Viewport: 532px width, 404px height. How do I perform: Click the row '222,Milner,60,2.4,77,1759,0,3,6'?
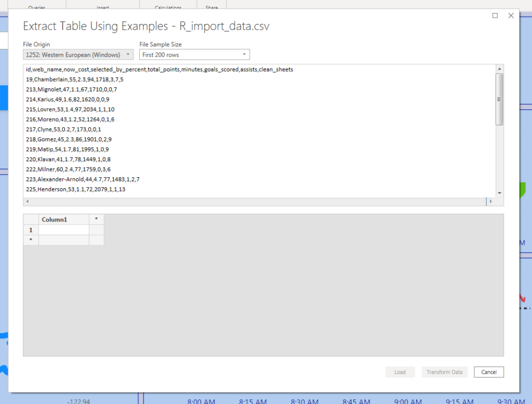point(68,170)
